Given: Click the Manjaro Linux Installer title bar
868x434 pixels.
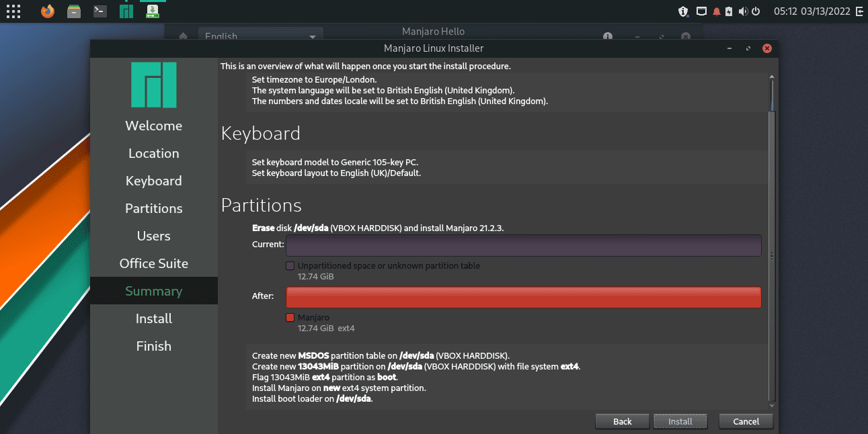Looking at the screenshot, I should [x=434, y=48].
